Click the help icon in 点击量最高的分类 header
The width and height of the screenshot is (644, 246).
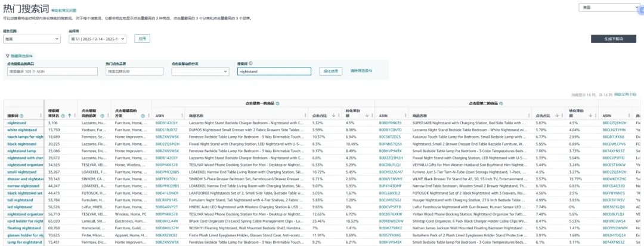pyautogui.click(x=142, y=116)
